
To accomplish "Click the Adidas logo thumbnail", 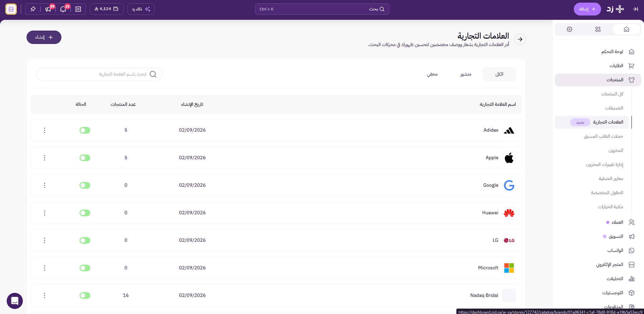I will 509,130.
